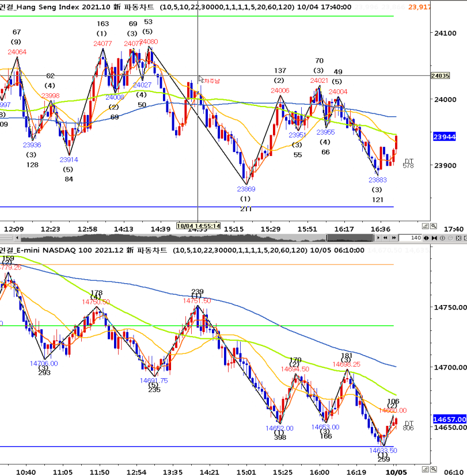Click the pencil drawing icon on Hang Seng chart
Image resolution: width=467 pixels, height=476 pixels.
(x=426, y=226)
